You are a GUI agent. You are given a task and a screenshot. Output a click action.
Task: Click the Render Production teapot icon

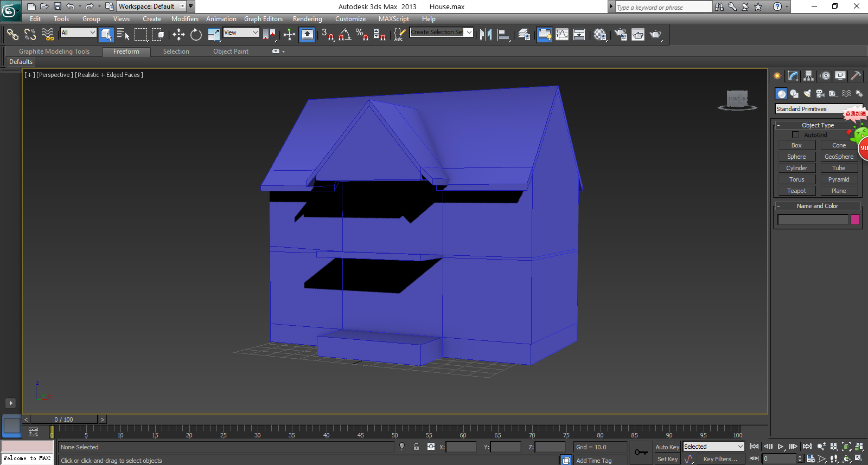(x=656, y=35)
